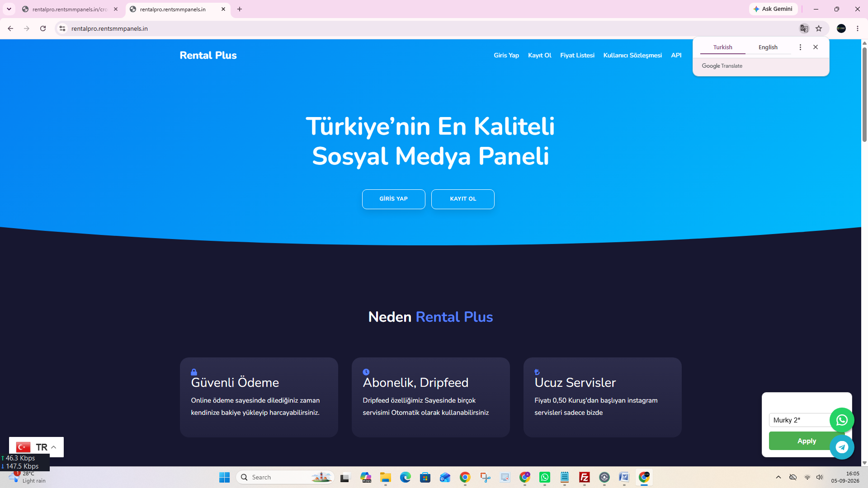The height and width of the screenshot is (488, 868).
Task: Open the Translate popup options menu
Action: (x=800, y=47)
